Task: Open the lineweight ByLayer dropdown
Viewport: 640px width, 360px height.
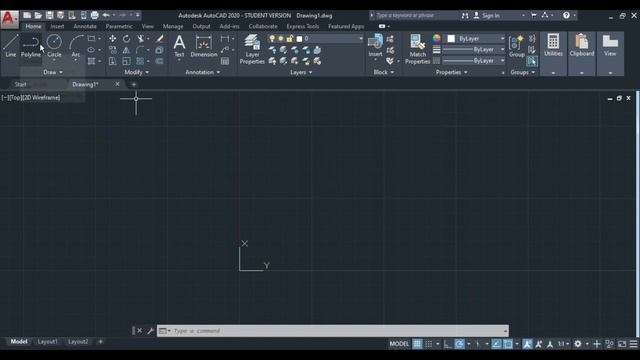Action: (x=473, y=49)
